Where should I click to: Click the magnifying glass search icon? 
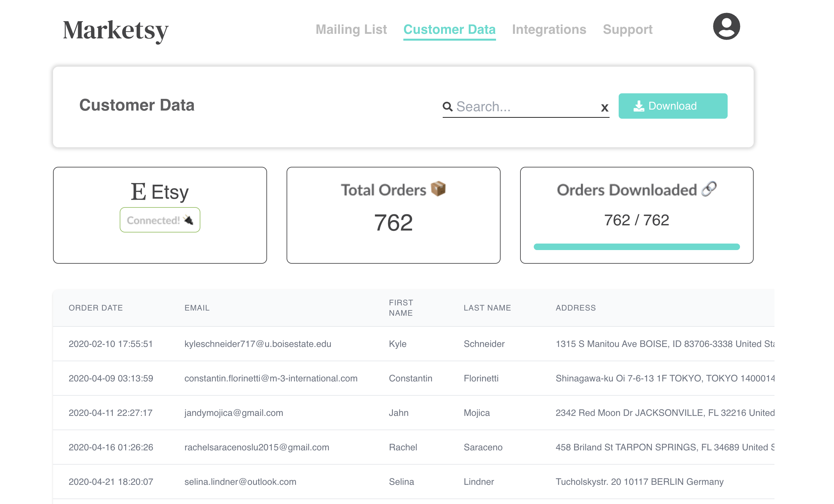(448, 107)
